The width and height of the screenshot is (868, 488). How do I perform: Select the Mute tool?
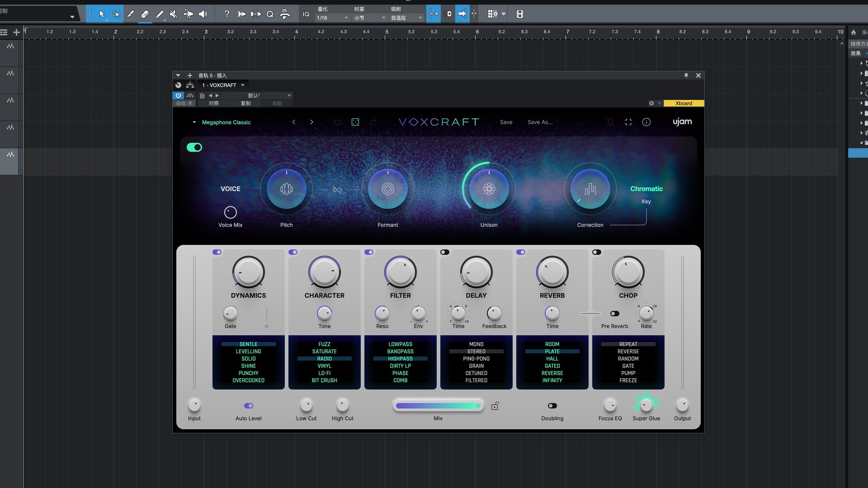174,14
